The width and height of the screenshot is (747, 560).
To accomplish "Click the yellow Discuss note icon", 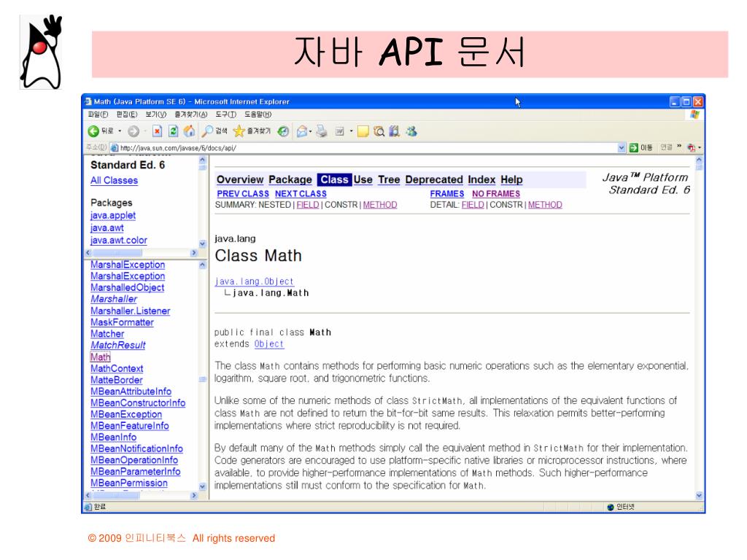I will pos(363,131).
